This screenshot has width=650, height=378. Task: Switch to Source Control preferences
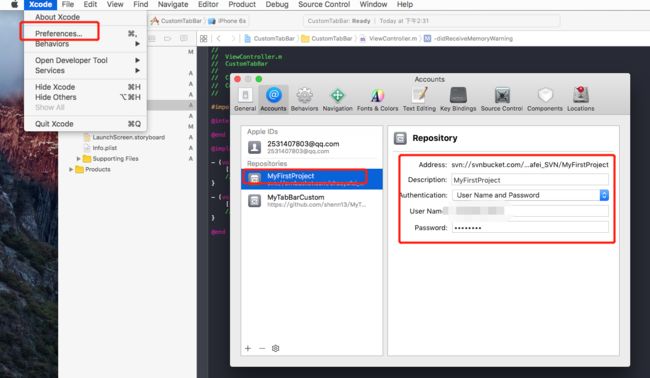pos(502,99)
